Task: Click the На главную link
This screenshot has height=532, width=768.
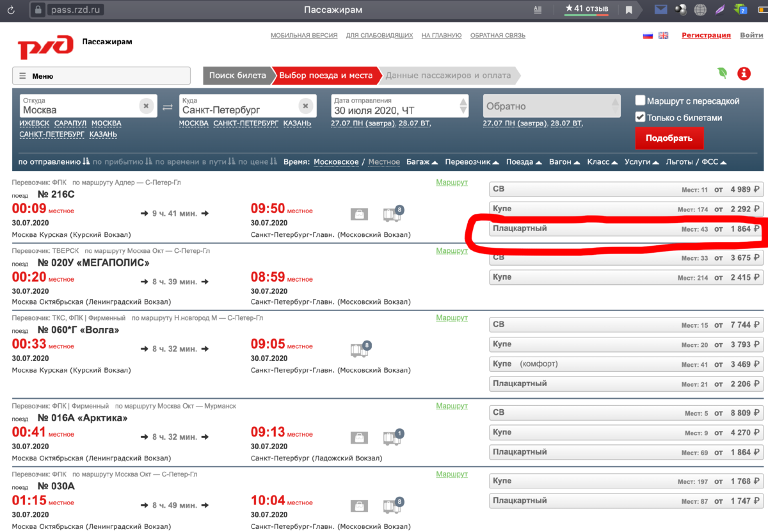Action: click(442, 36)
